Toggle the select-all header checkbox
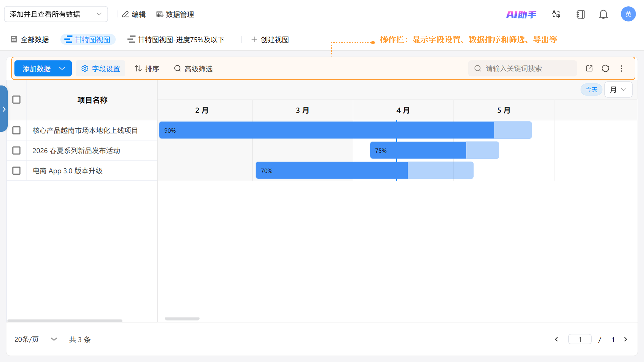644x362 pixels. pyautogui.click(x=16, y=100)
